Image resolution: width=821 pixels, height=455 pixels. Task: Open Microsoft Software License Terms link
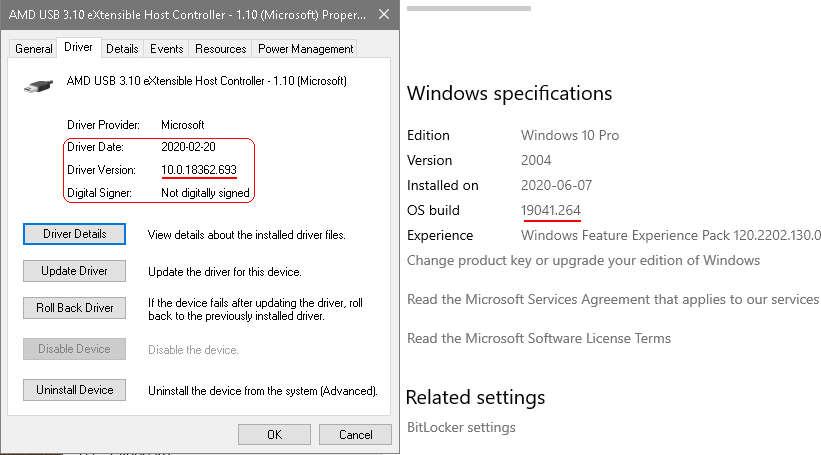(539, 338)
